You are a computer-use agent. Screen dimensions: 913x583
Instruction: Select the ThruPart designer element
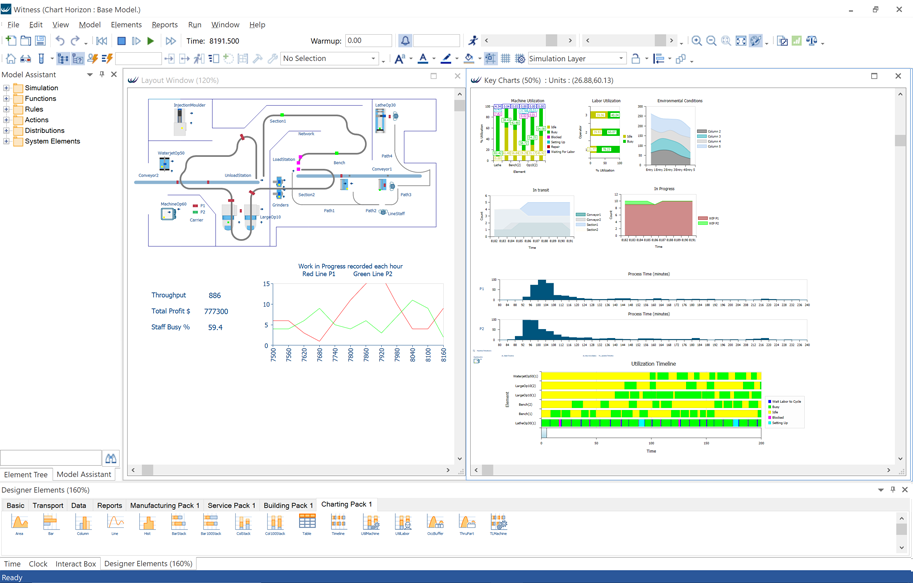pyautogui.click(x=466, y=524)
